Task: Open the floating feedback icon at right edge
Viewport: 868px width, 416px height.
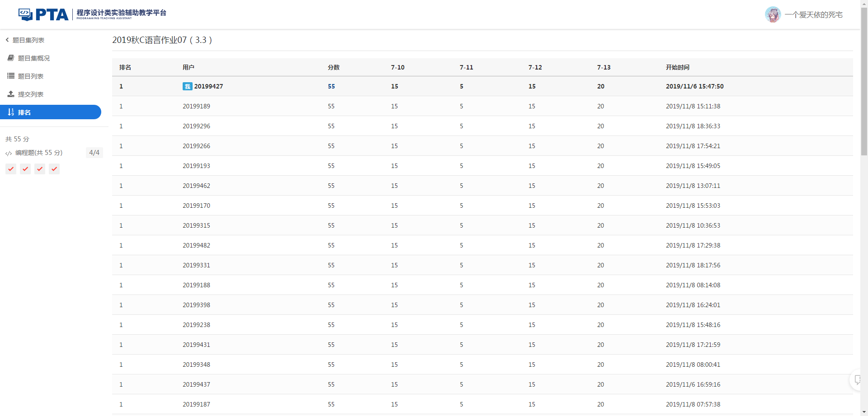Action: pyautogui.click(x=857, y=380)
